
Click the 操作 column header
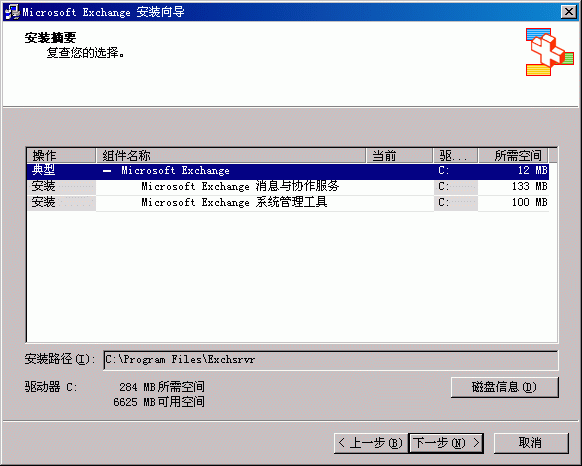[x=62, y=156]
